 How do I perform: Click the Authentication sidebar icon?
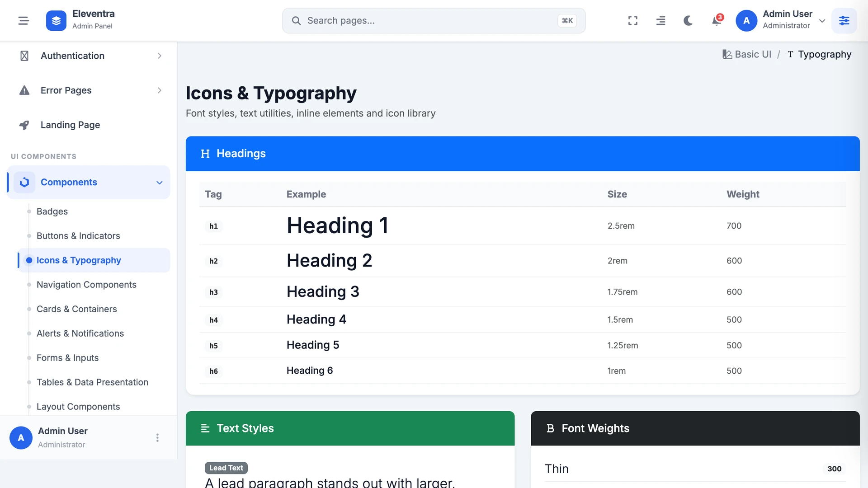[x=24, y=56]
